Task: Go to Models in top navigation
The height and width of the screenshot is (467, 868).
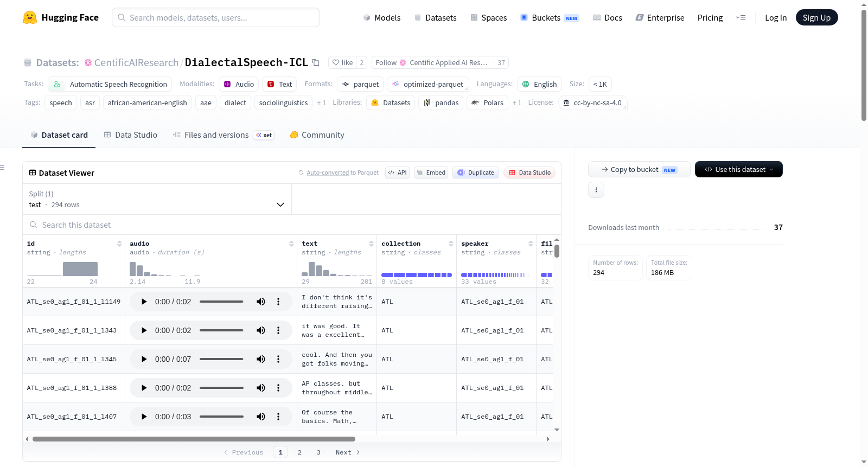Action: click(x=382, y=17)
